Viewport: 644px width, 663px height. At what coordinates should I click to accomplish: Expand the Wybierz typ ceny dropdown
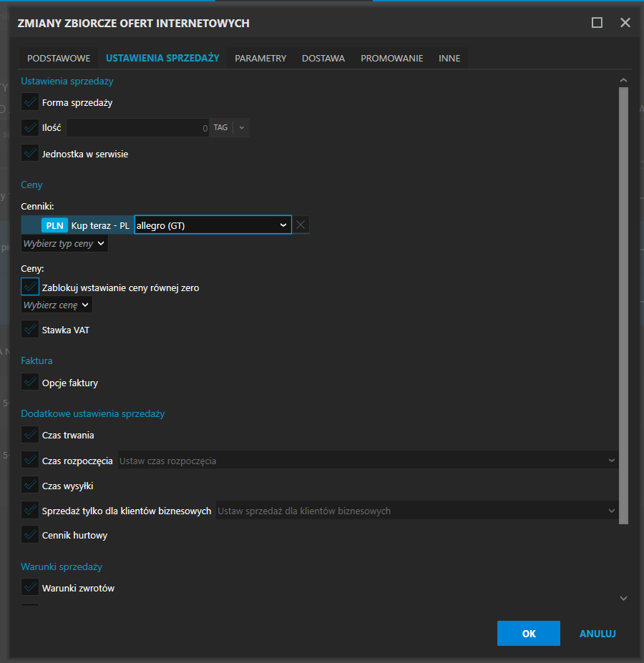[64, 244]
